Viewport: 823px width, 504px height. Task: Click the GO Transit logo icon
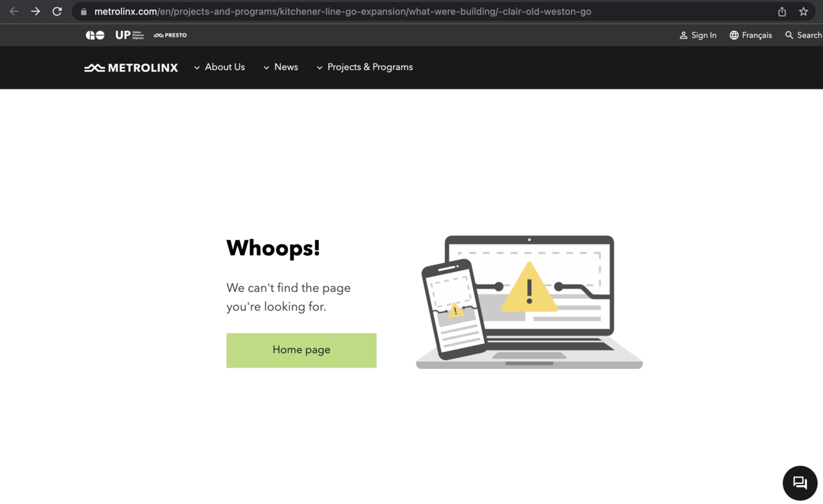coord(95,35)
